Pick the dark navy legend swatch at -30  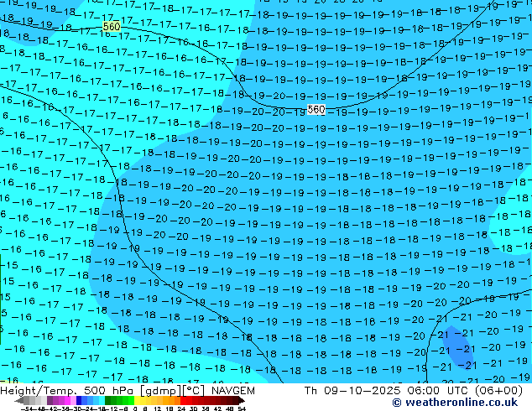pos(79,400)
